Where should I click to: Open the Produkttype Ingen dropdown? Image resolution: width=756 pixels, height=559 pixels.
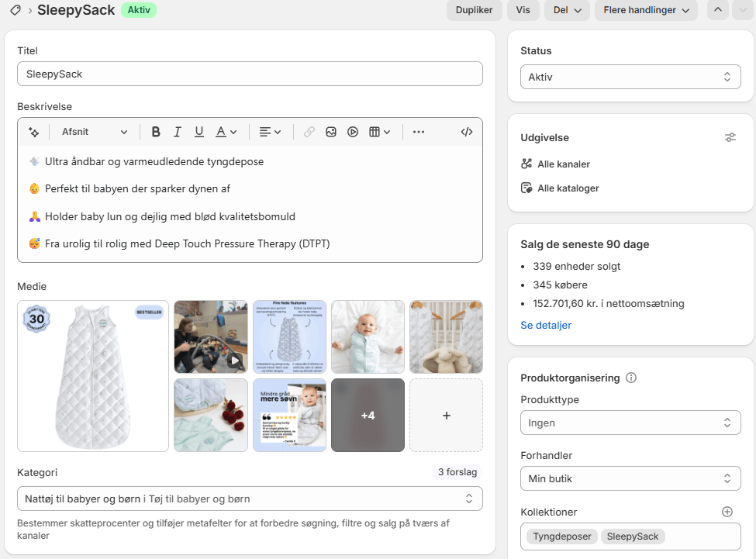[x=630, y=423]
